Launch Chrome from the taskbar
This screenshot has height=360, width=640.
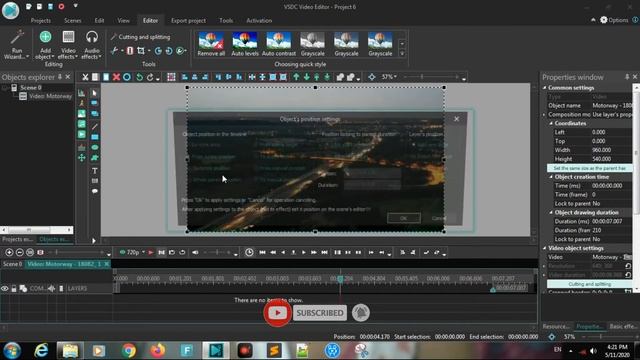coord(129,350)
